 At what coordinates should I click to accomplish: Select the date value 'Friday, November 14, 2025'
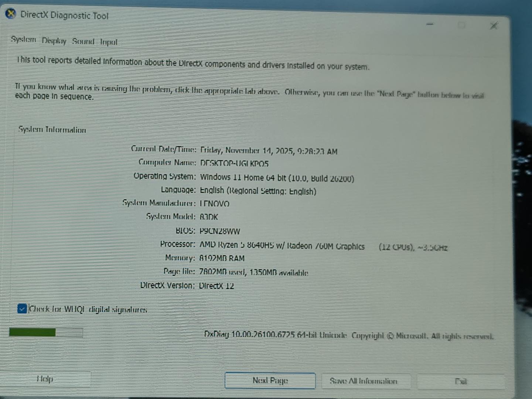coord(247,150)
